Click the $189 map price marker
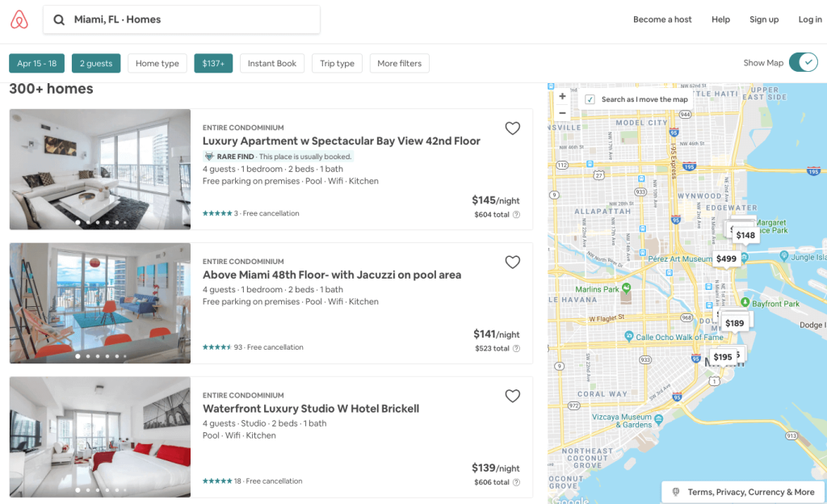The width and height of the screenshot is (827, 504). pyautogui.click(x=734, y=323)
